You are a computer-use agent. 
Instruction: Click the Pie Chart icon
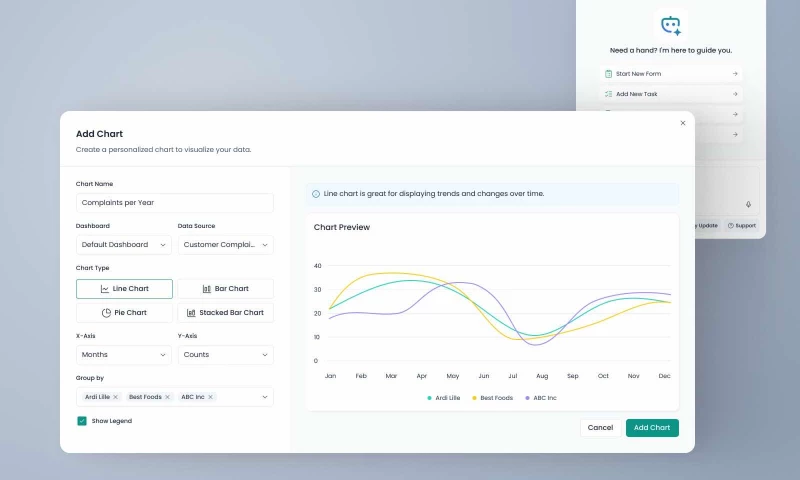pyautogui.click(x=106, y=313)
